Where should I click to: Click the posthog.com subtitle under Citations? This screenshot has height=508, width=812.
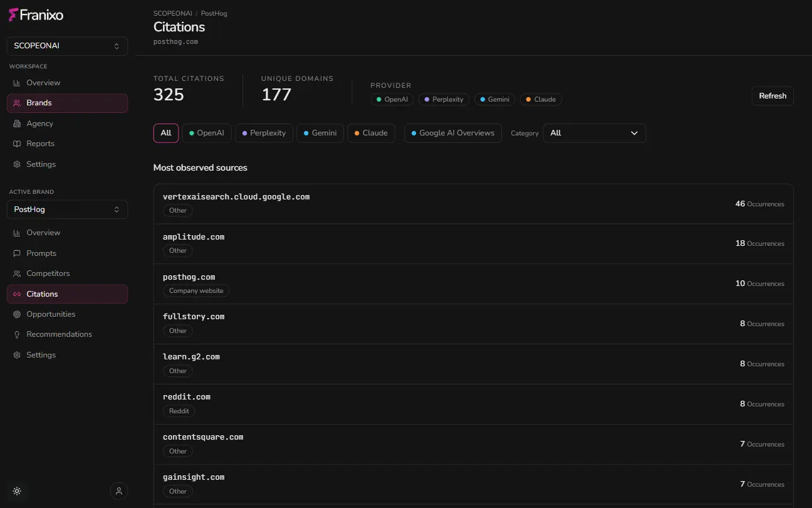[x=175, y=42]
